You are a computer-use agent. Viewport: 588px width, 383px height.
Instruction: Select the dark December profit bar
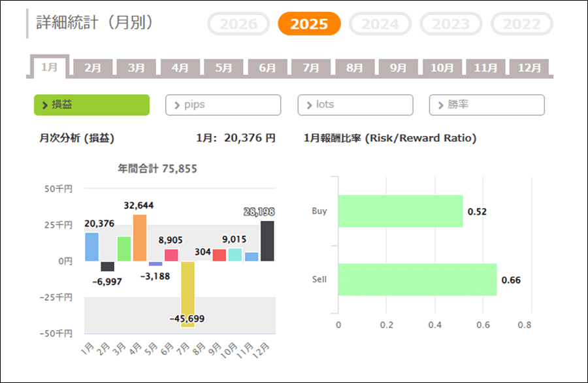(267, 241)
